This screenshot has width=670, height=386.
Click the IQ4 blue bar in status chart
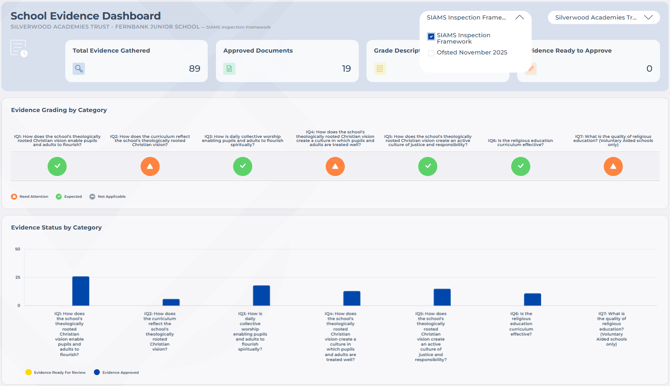(x=352, y=298)
